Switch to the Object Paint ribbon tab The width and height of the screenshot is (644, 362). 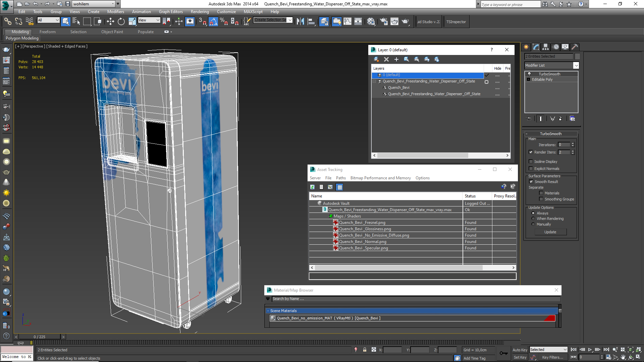(x=112, y=32)
